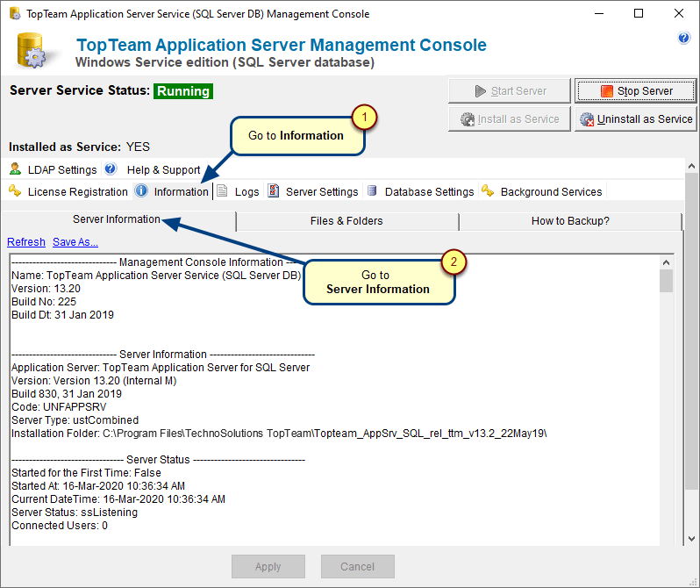
Task: Click the gear icon on Uninstall as Service
Action: [587, 119]
